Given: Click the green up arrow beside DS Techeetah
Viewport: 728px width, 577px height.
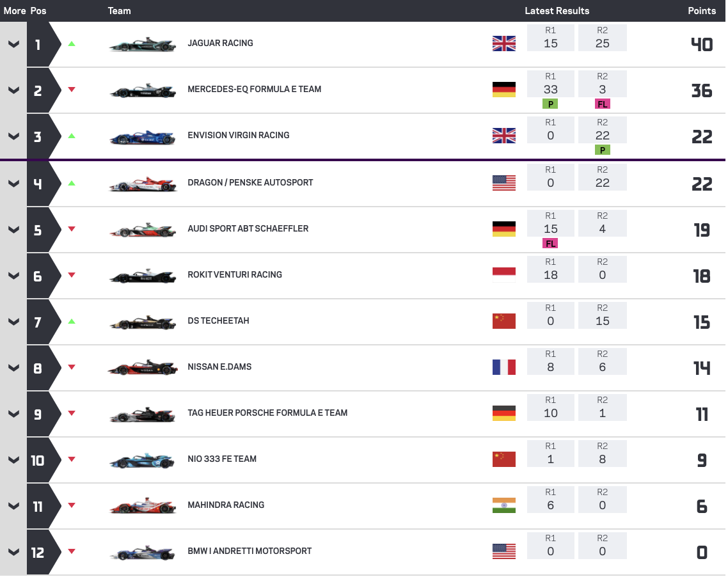Looking at the screenshot, I should pyautogui.click(x=72, y=321).
